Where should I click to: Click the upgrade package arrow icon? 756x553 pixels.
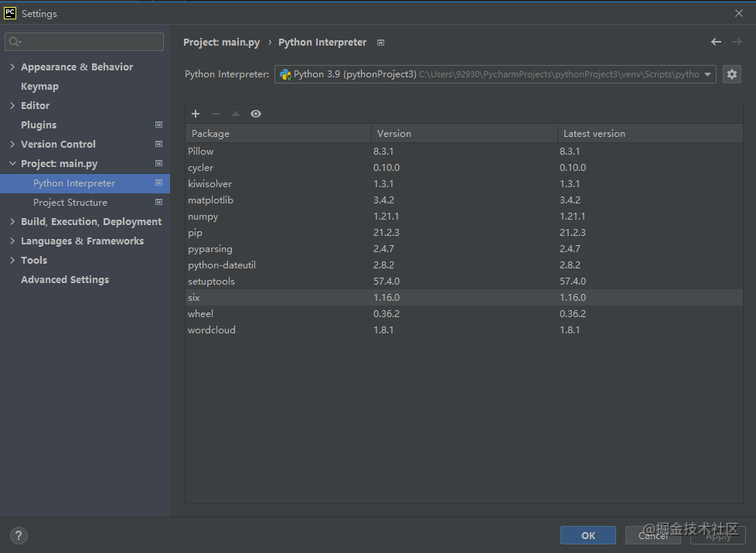236,114
